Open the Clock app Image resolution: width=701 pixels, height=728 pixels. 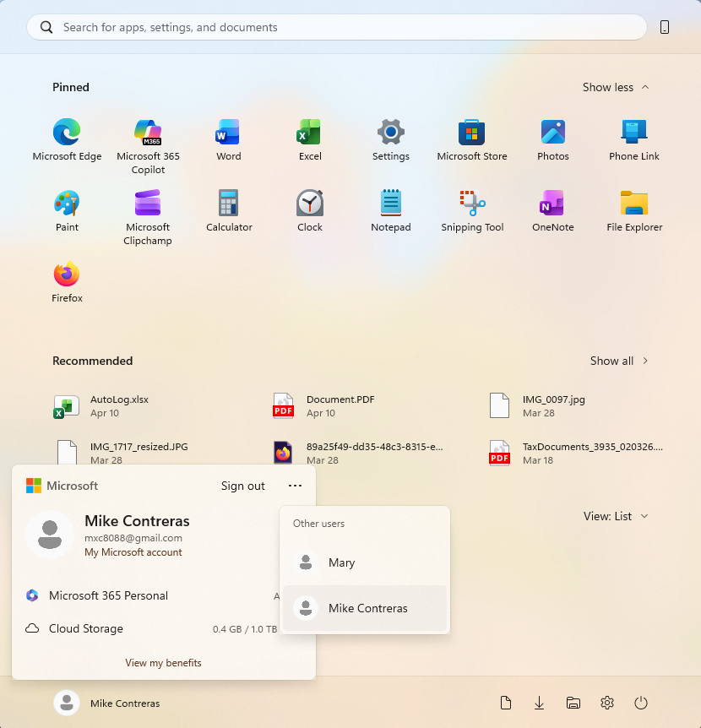click(x=310, y=211)
